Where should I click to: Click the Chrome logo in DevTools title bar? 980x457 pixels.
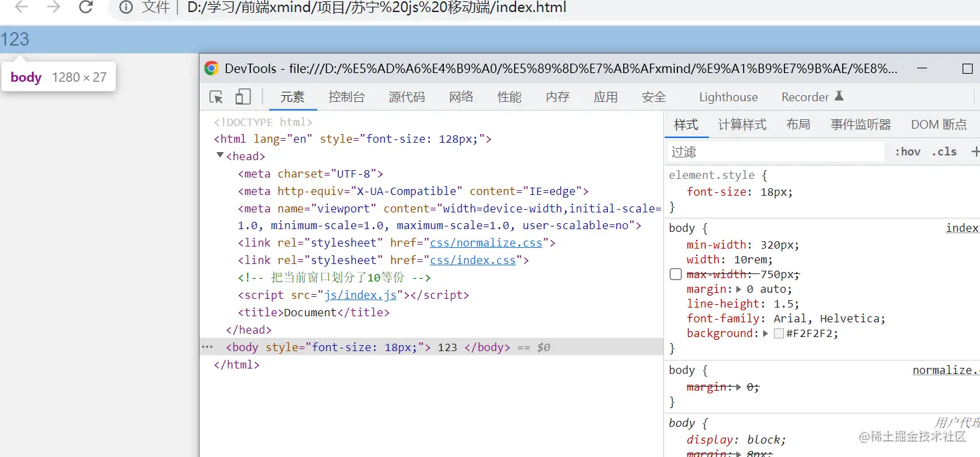coord(212,68)
